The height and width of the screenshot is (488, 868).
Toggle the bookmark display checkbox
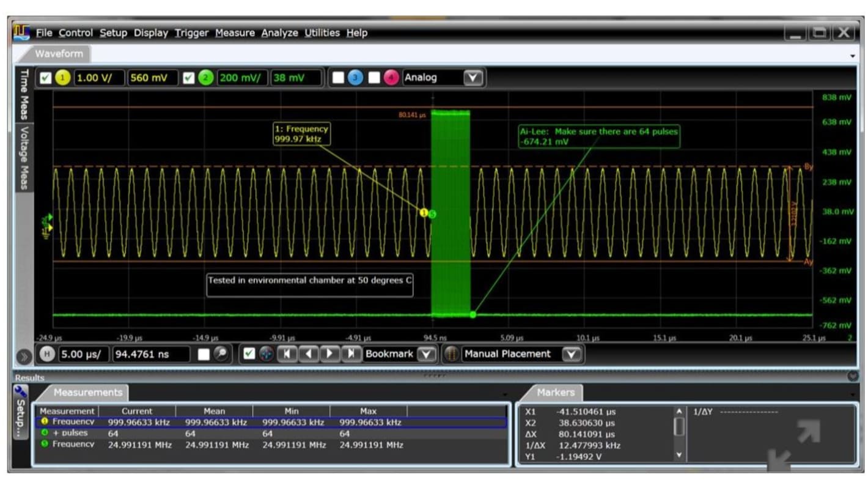point(248,354)
